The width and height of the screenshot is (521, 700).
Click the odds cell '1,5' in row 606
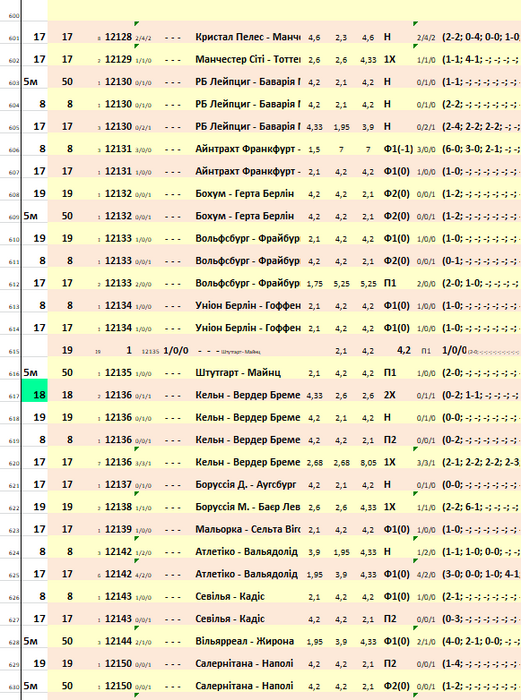click(314, 149)
